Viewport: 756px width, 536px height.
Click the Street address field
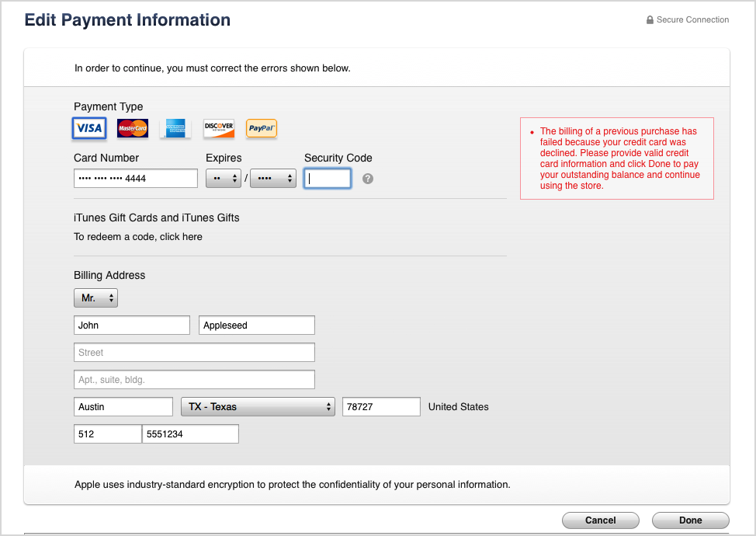pyautogui.click(x=194, y=353)
